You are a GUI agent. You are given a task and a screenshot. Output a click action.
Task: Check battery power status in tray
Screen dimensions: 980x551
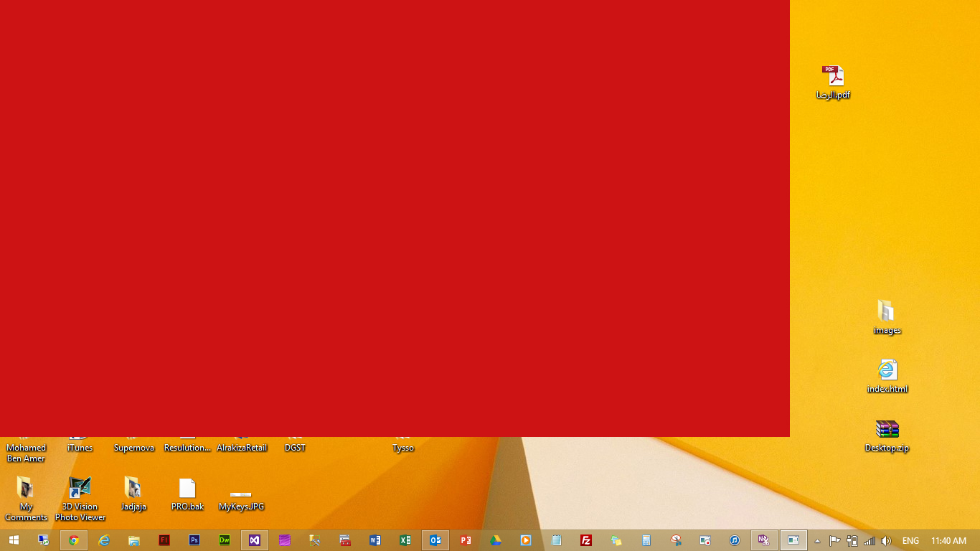coord(852,540)
